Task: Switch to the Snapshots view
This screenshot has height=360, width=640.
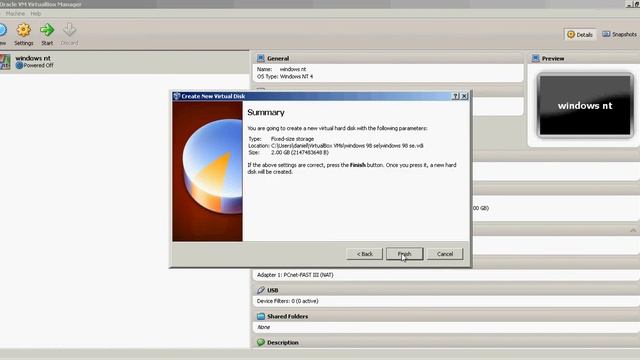Action: [619, 35]
